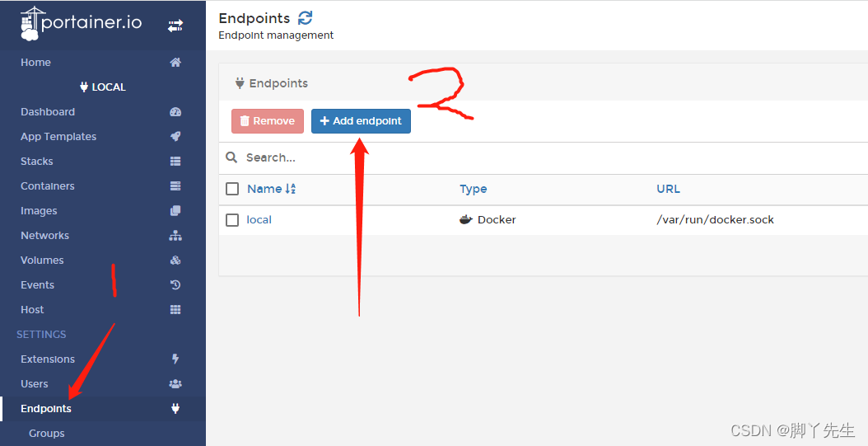
Task: Sort the table by URL column
Action: [x=668, y=189]
